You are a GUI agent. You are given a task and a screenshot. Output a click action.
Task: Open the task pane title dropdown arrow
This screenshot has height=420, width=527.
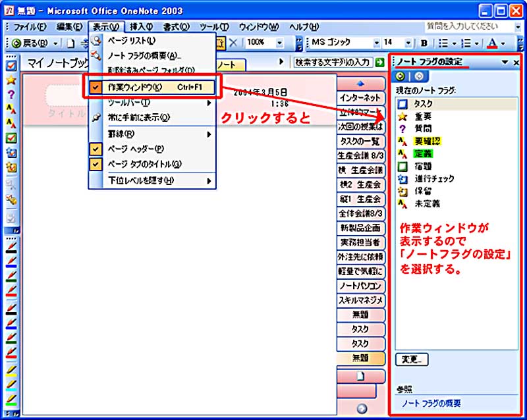pos(505,62)
